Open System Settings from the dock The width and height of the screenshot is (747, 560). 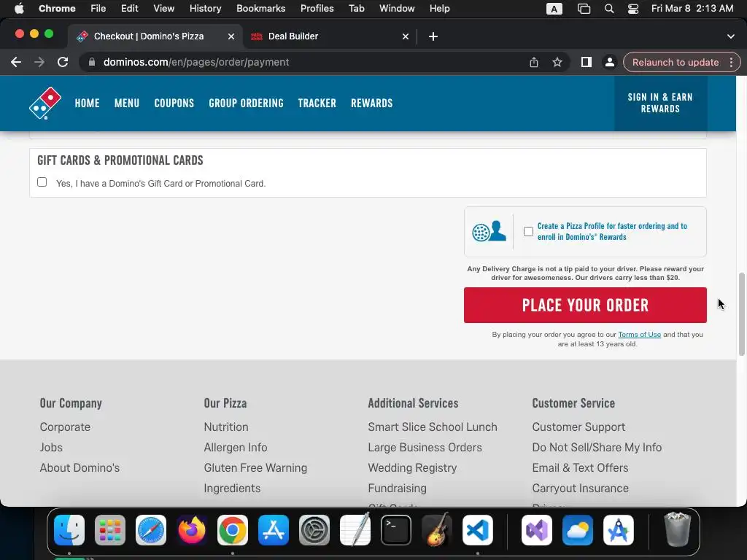coord(314,530)
